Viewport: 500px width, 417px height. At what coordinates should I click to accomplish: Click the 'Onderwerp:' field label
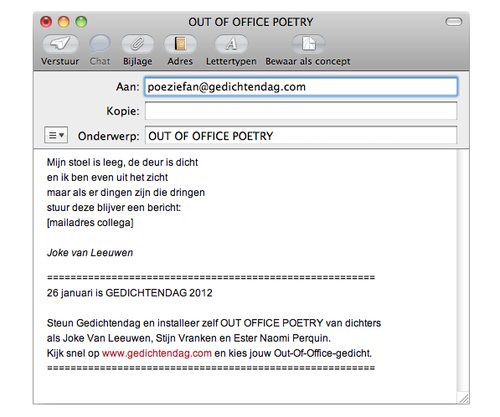(109, 136)
